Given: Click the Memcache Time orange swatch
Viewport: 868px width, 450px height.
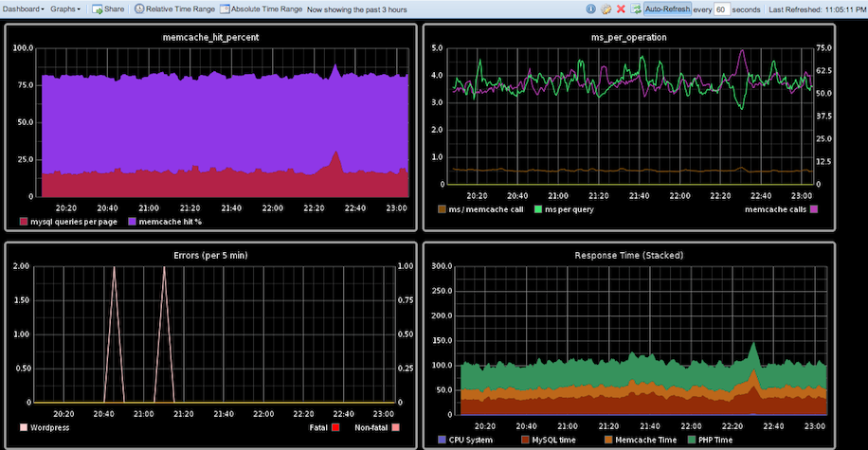Looking at the screenshot, I should [x=608, y=440].
